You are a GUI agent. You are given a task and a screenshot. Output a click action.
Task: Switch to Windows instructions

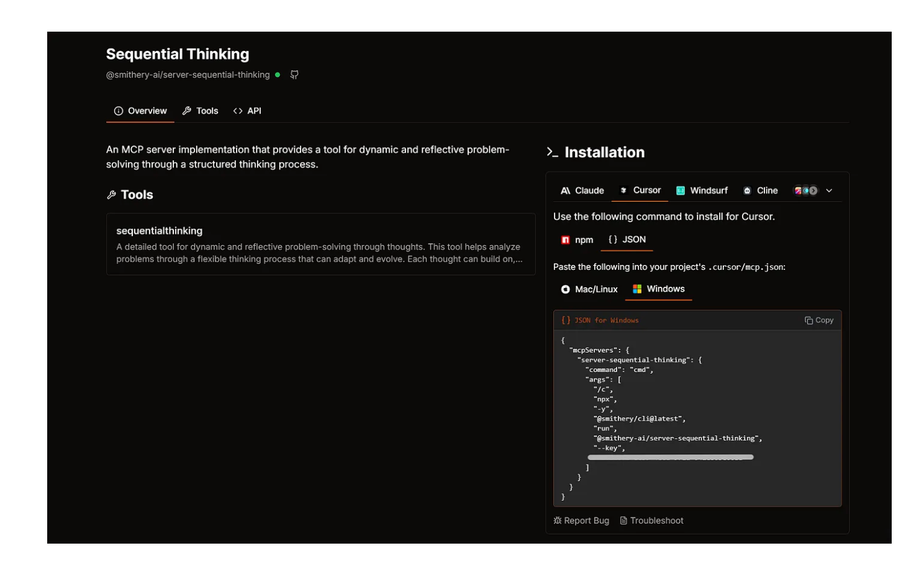pos(659,289)
